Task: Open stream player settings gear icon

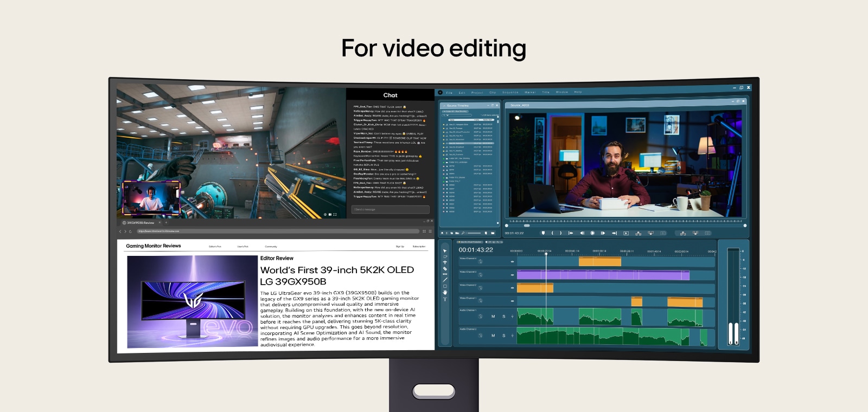Action: 325,215
